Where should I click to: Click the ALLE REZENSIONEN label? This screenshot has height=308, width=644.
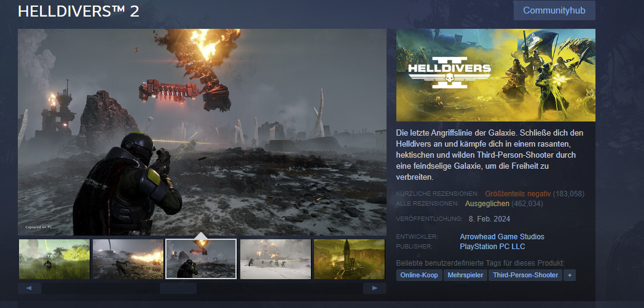point(428,204)
